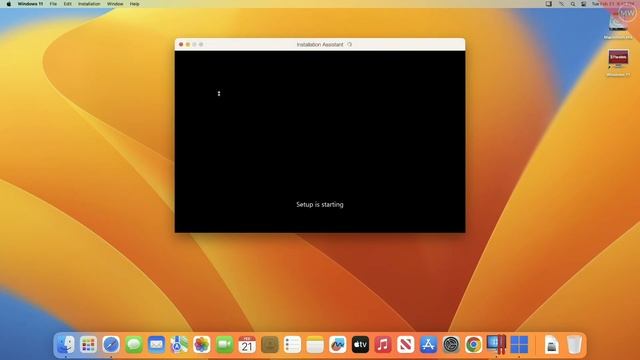
Task: Launch the App Store
Action: coord(428,345)
